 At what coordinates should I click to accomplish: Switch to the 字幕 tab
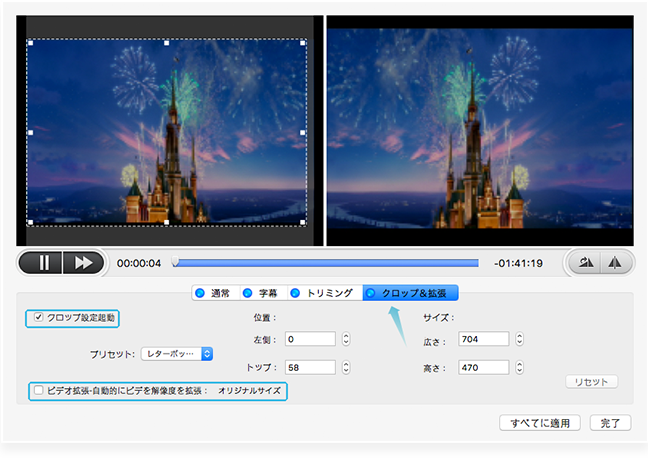coord(263,293)
